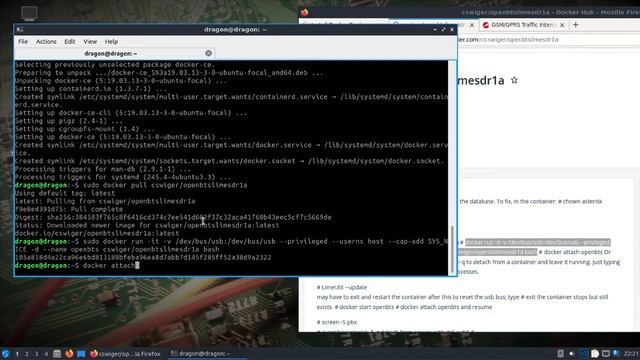Viewport: 640px width, 360px height.
Task: Click the blue circular tray icon
Action: click(616, 353)
